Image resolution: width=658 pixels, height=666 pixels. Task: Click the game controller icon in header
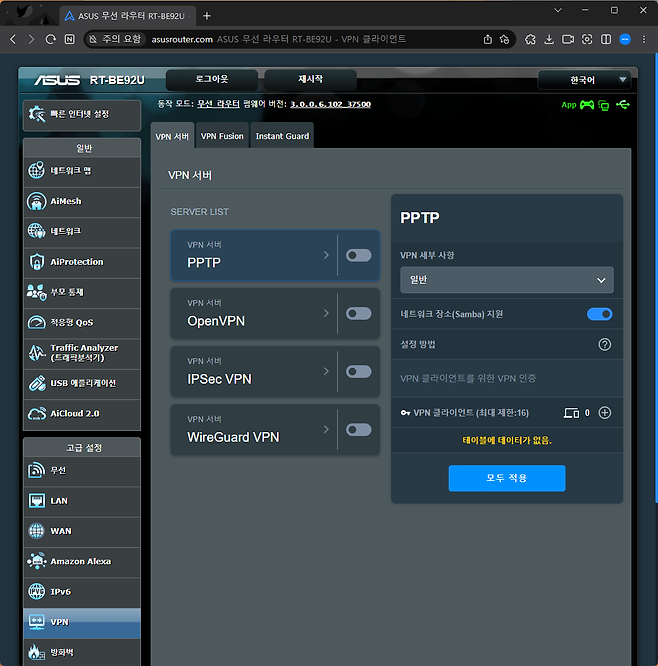[587, 104]
